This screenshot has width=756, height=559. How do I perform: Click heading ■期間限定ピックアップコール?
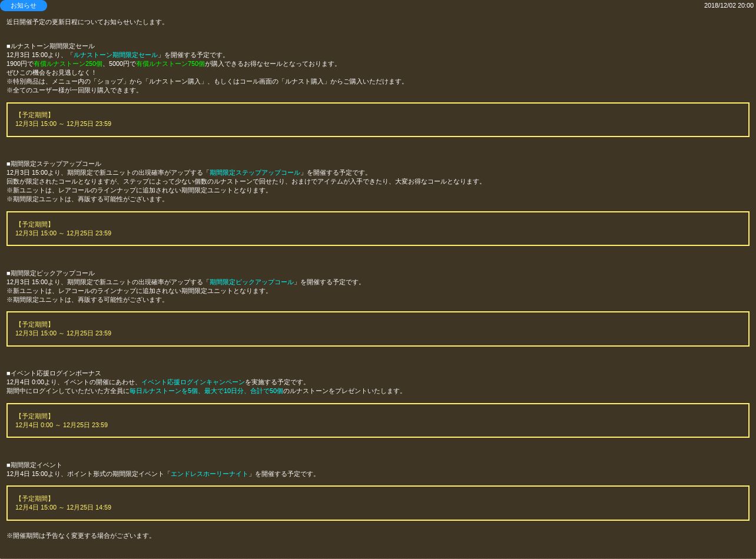pyautogui.click(x=51, y=273)
